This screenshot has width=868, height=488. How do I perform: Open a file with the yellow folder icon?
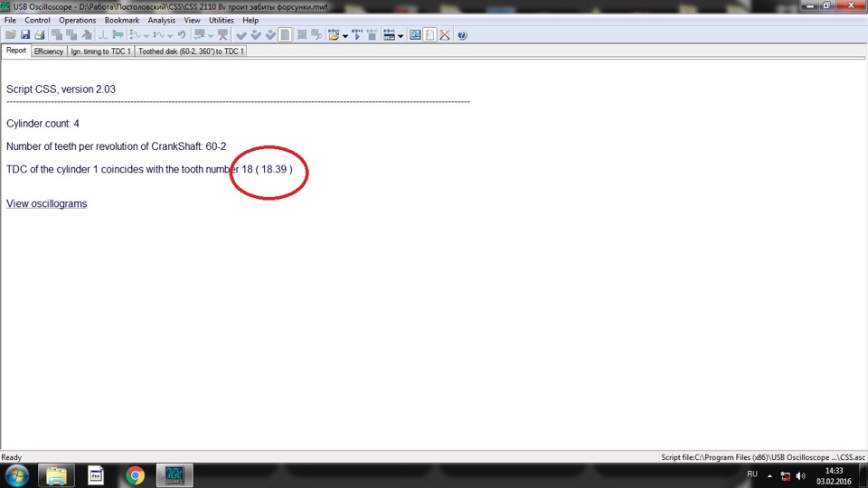point(11,35)
